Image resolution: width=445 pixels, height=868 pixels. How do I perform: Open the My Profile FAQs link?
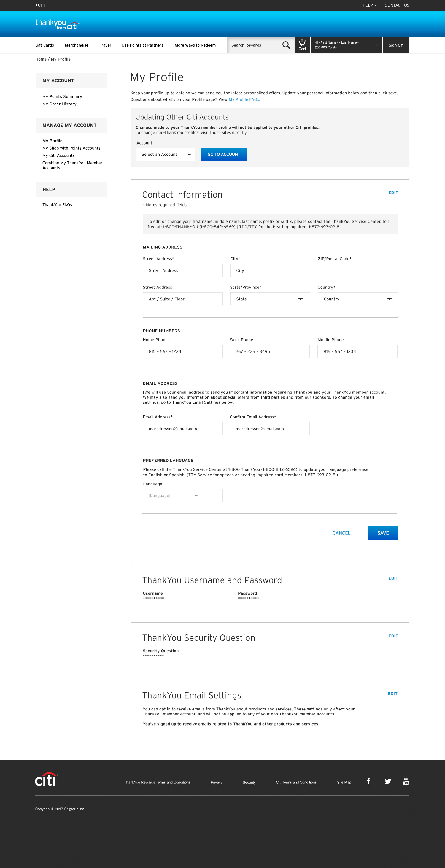(x=244, y=99)
